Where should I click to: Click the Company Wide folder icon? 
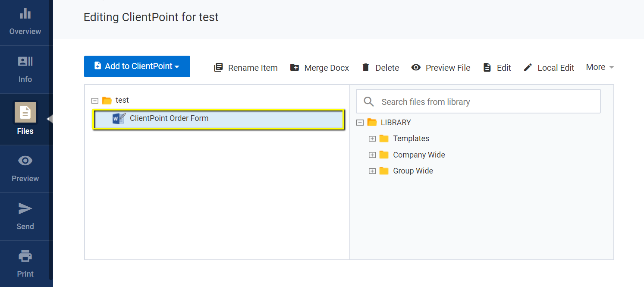pyautogui.click(x=384, y=155)
